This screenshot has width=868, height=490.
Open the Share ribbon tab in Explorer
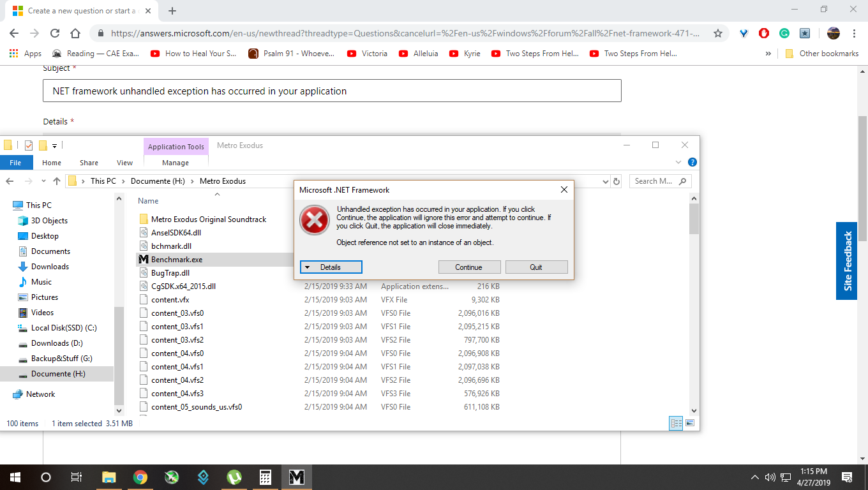[89, 163]
